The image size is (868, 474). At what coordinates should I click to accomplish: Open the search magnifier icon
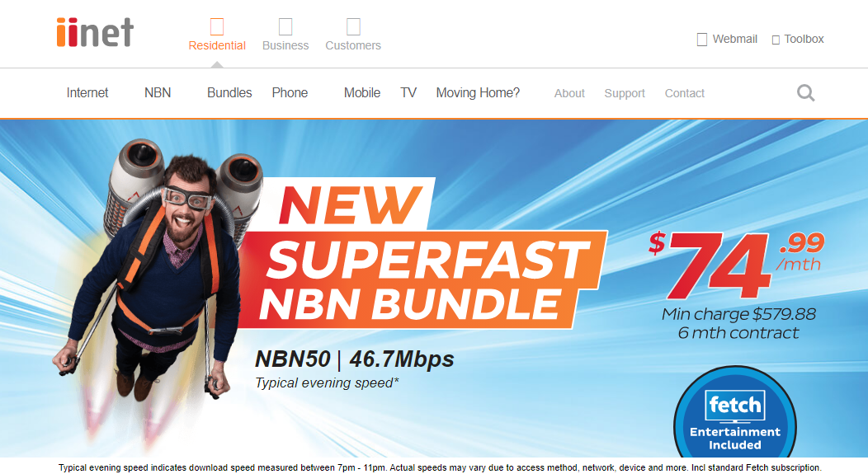(x=805, y=93)
